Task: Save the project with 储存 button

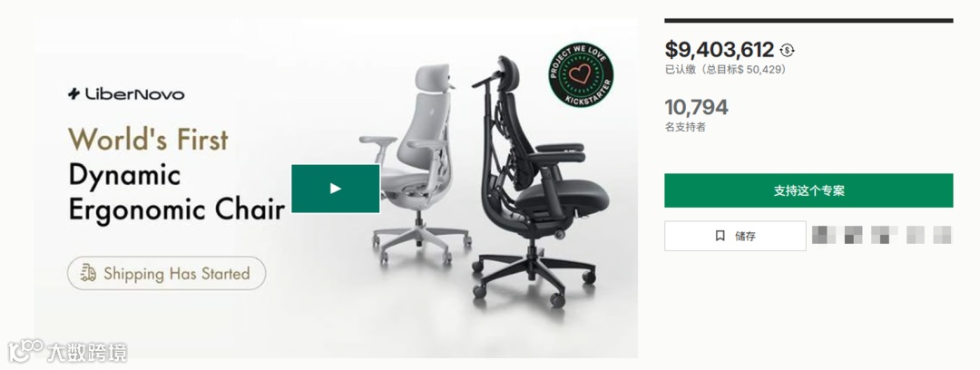Action: point(735,236)
